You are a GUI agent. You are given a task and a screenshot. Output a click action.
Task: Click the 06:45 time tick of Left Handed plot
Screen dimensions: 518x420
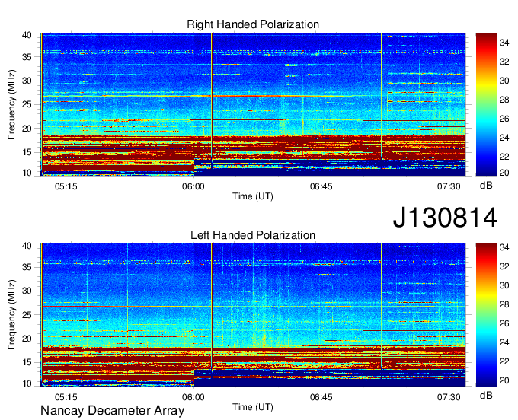click(321, 397)
